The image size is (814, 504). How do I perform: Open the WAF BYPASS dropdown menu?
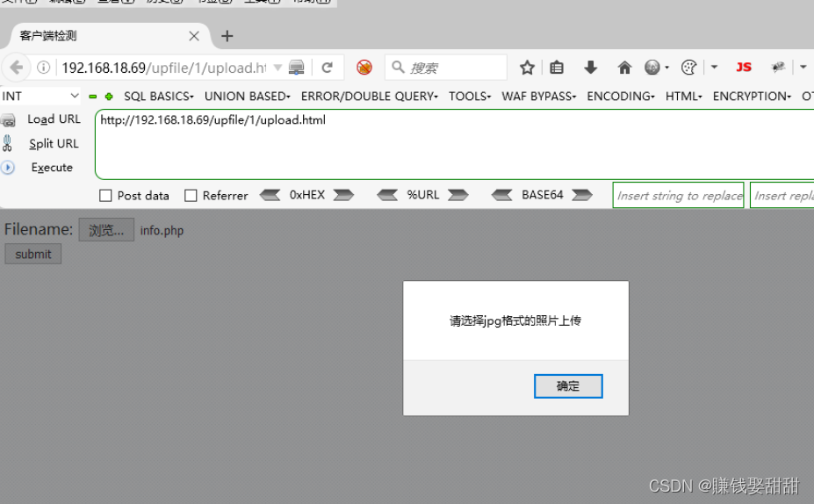pyautogui.click(x=539, y=97)
